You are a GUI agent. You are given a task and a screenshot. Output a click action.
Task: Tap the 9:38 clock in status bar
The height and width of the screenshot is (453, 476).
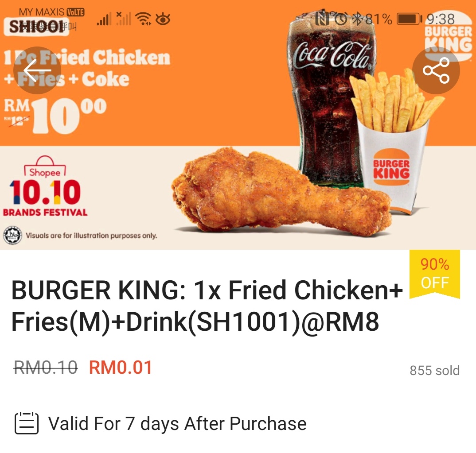[x=441, y=19]
